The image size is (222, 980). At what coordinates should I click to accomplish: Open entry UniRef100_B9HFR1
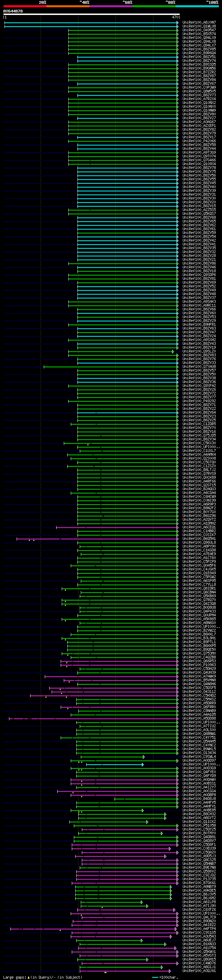coord(199,324)
